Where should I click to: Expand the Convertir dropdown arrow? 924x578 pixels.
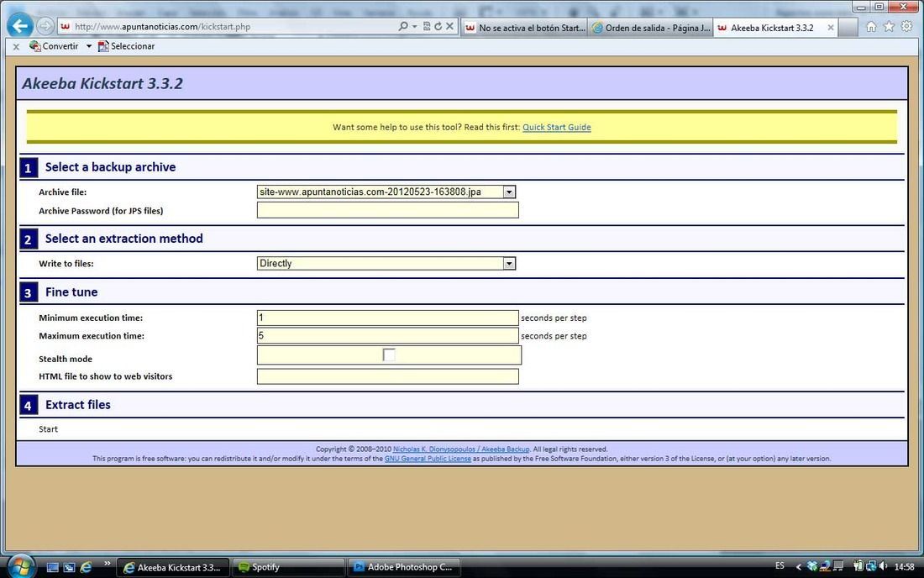pyautogui.click(x=88, y=46)
